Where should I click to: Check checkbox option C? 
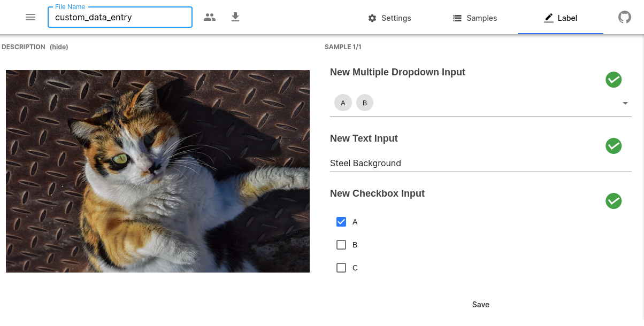(x=341, y=268)
